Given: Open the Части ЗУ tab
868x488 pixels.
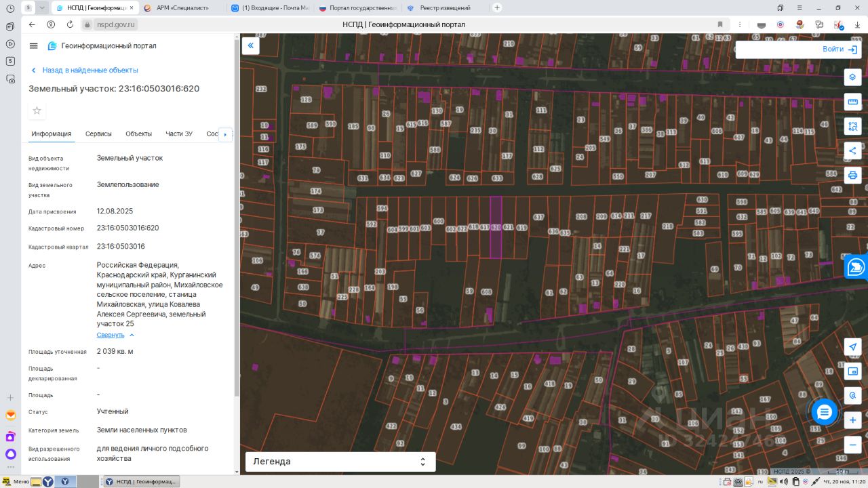Looking at the screenshot, I should click(179, 134).
